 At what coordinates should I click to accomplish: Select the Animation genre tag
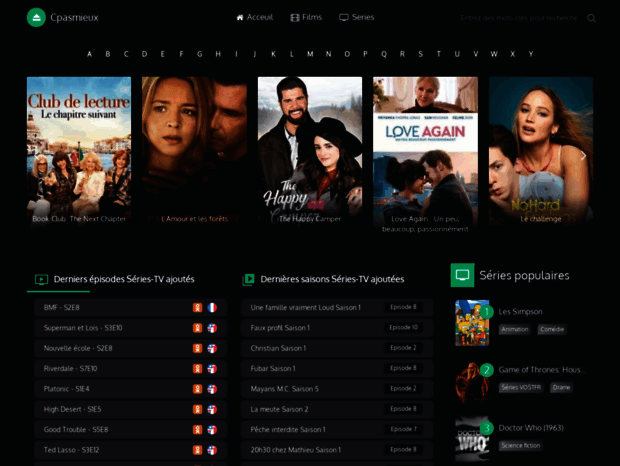click(514, 329)
